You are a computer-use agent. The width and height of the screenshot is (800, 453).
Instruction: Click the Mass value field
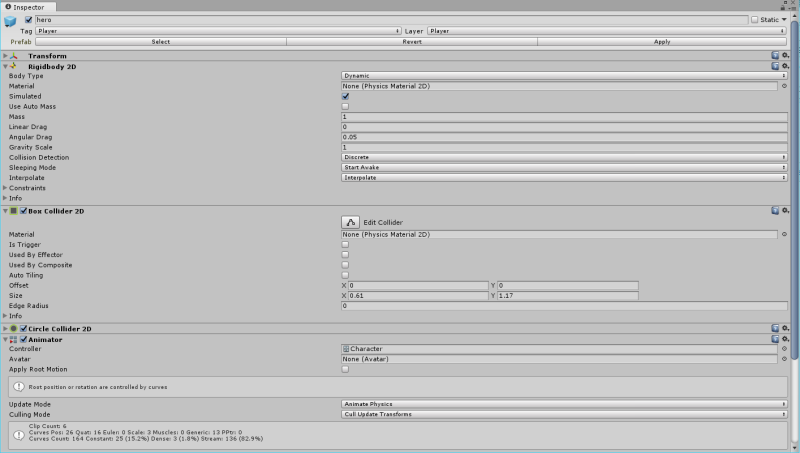564,117
